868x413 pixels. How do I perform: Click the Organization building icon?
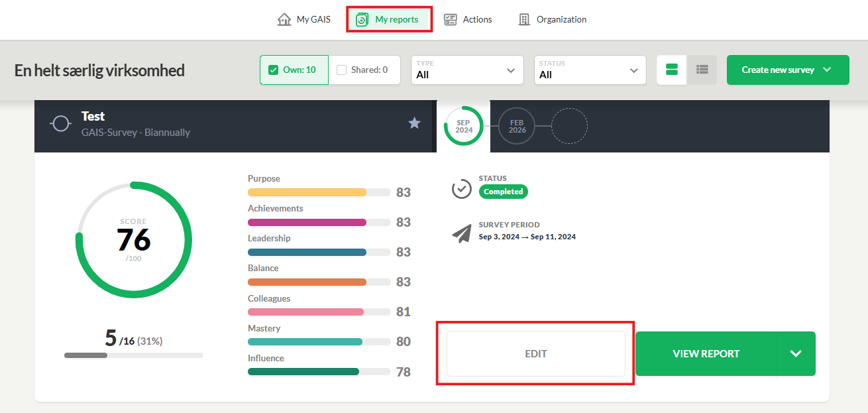(x=524, y=19)
